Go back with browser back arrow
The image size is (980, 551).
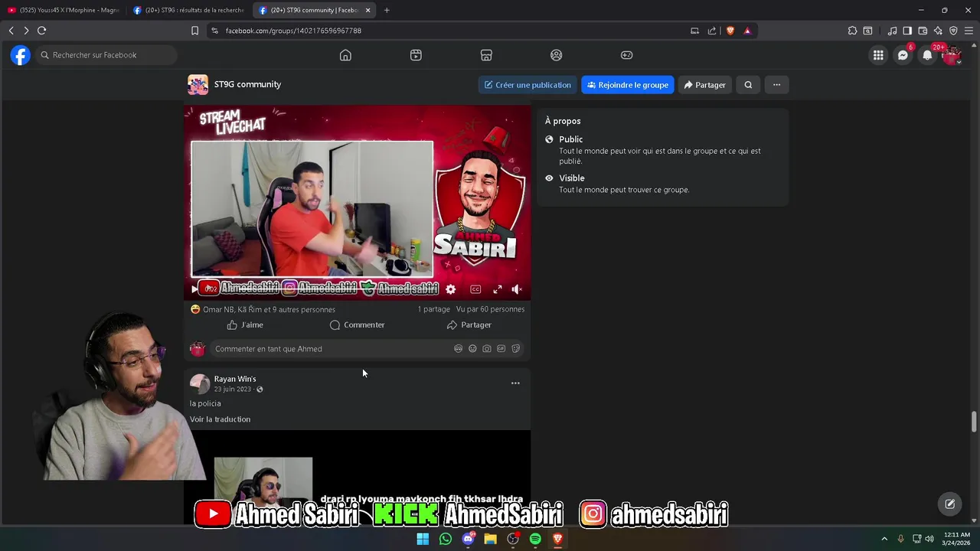coord(11,31)
